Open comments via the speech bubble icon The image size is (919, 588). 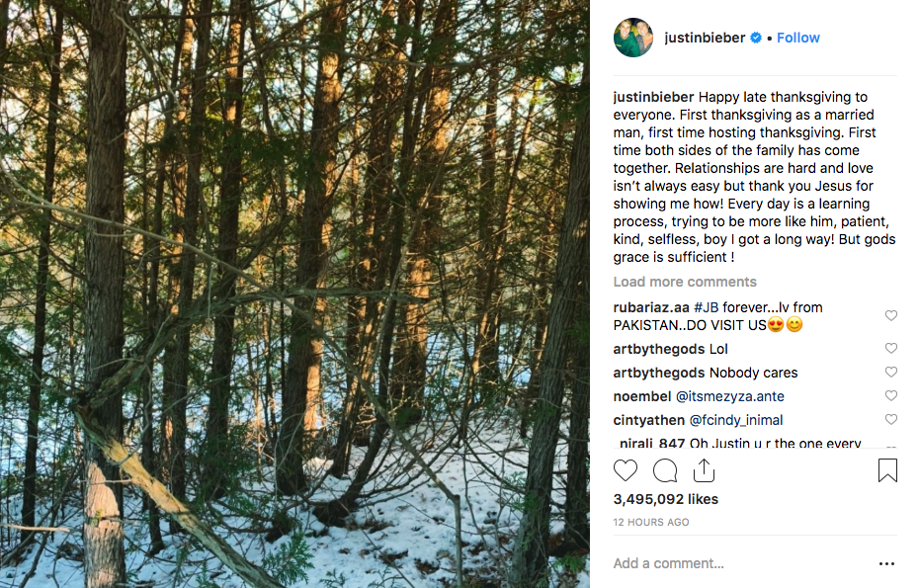click(665, 470)
